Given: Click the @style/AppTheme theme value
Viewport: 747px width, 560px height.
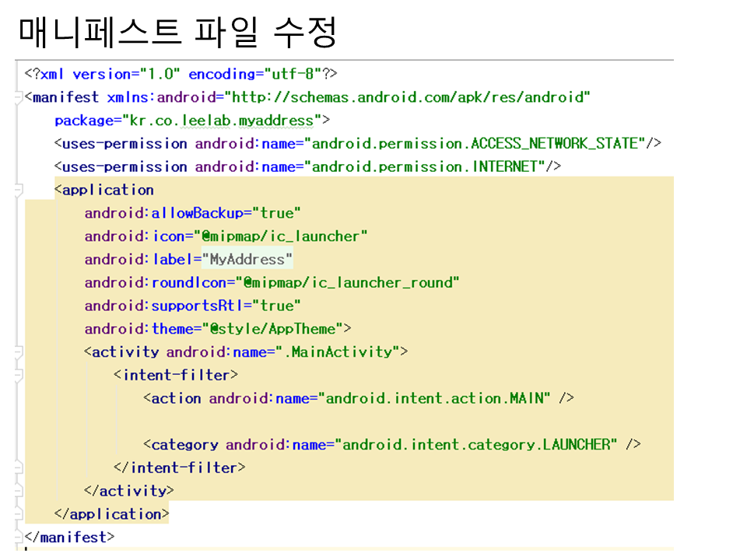Looking at the screenshot, I should [272, 329].
